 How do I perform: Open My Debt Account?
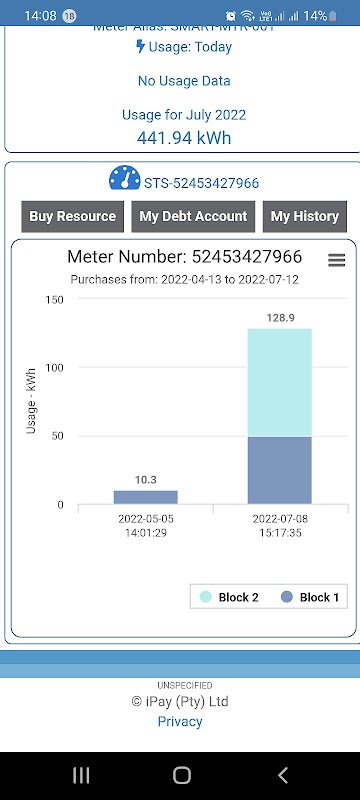tap(193, 216)
